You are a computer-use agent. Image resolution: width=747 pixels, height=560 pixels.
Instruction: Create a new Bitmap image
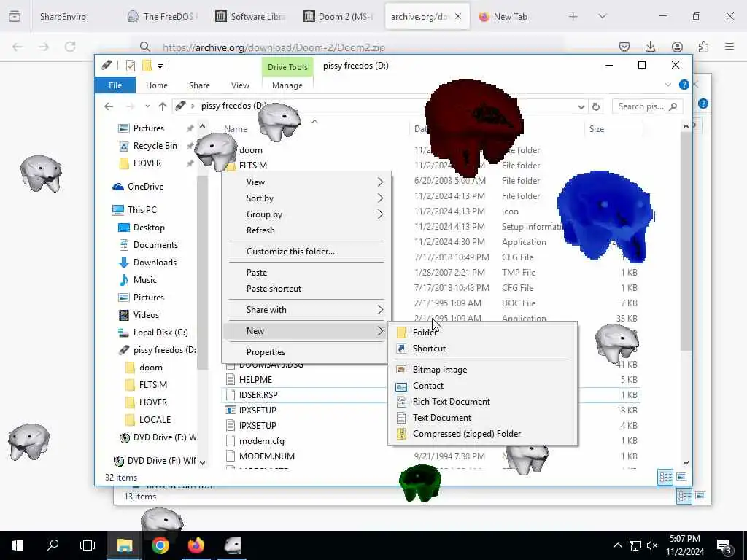pos(482,369)
